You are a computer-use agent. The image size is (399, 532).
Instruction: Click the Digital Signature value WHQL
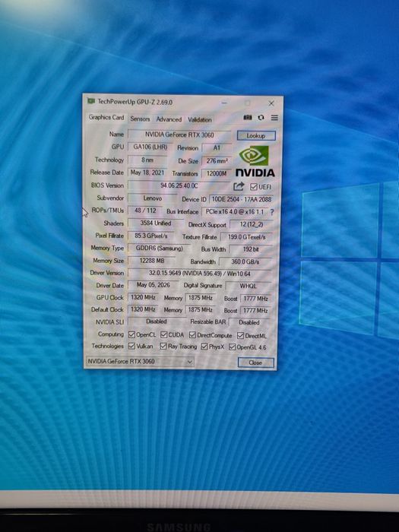pos(249,286)
